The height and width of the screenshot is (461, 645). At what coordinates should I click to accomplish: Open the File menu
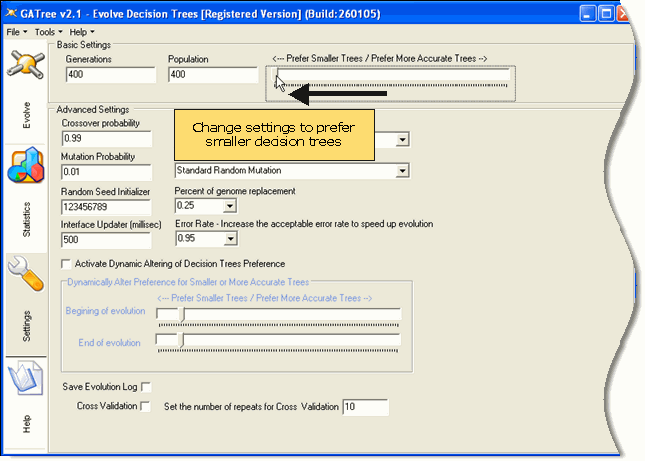click(16, 32)
